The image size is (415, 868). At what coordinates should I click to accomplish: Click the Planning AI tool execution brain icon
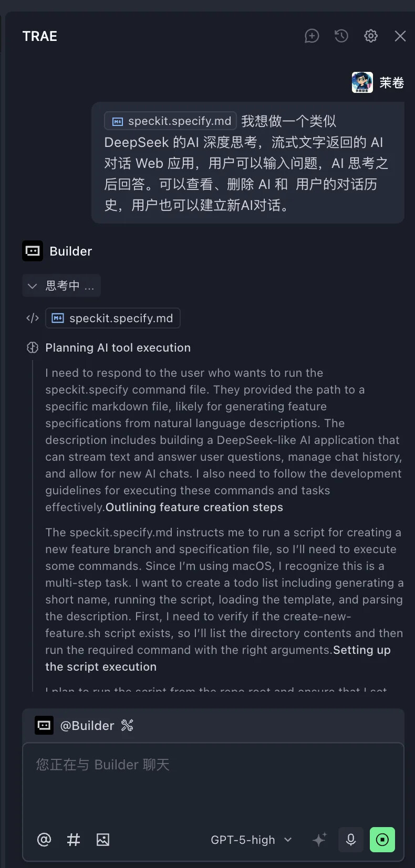pyautogui.click(x=33, y=348)
